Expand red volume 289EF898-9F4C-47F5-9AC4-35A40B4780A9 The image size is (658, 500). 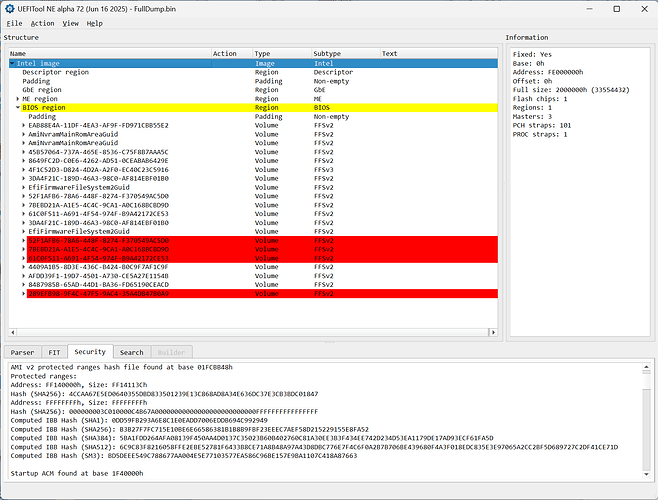click(x=24, y=293)
